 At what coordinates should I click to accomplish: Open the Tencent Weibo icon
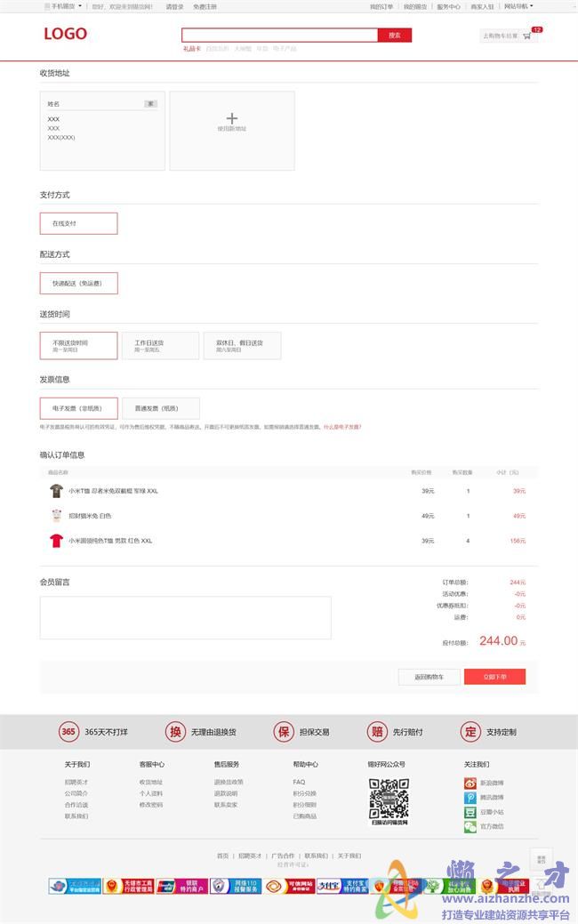point(470,798)
